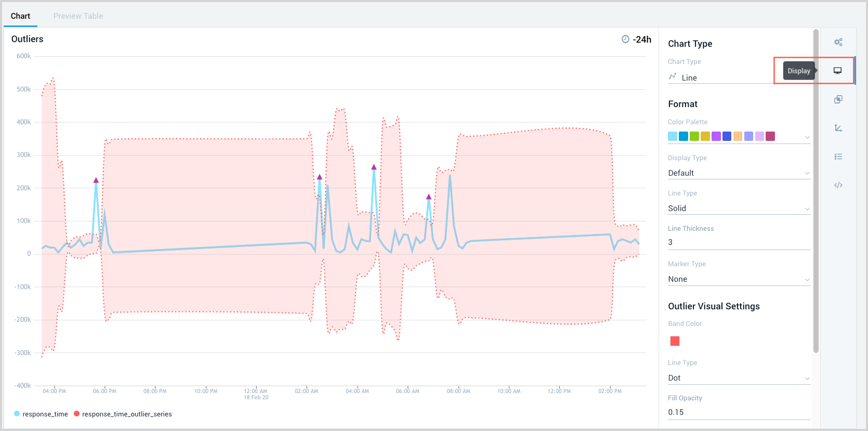Open the code editor brackets icon
Viewport: 868px width, 431px height.
838,185
